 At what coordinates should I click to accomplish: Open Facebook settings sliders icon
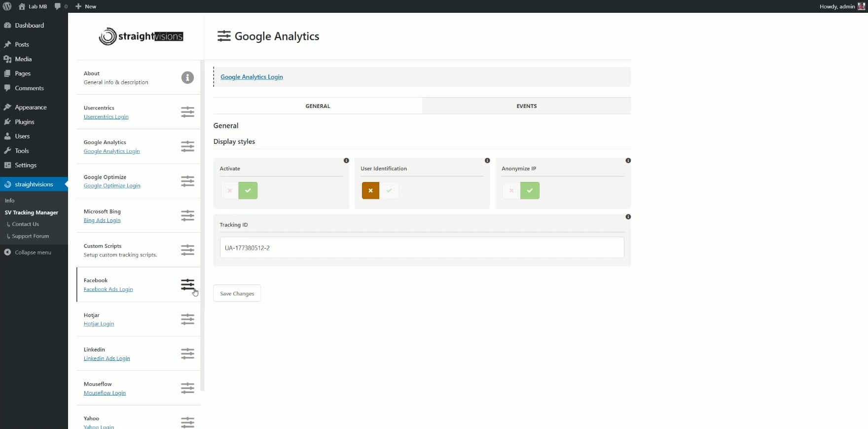pyautogui.click(x=187, y=285)
